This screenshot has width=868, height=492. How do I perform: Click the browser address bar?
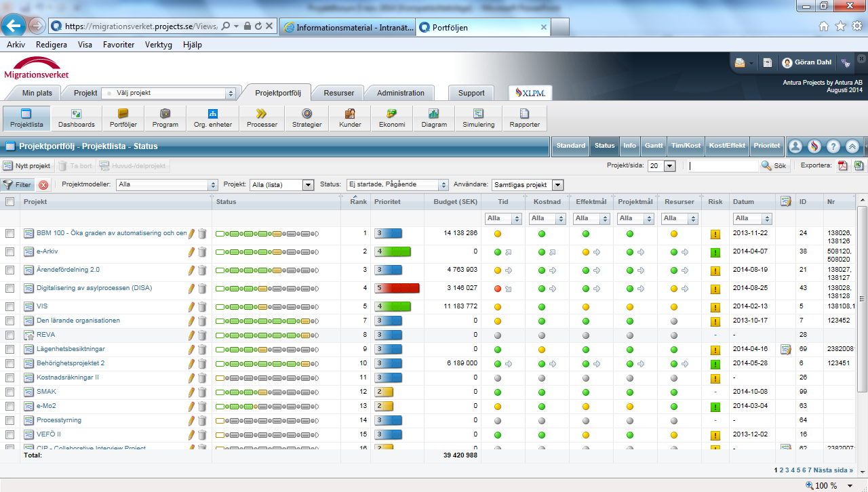point(140,26)
